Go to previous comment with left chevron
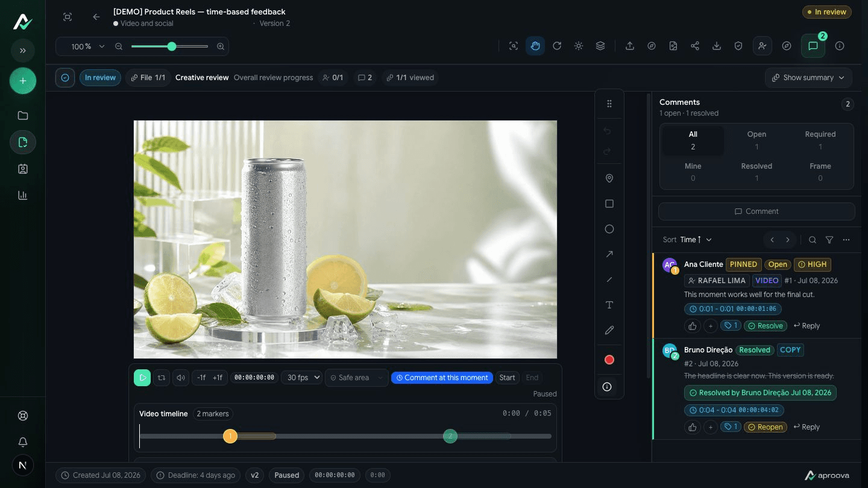The height and width of the screenshot is (488, 868). (x=772, y=240)
